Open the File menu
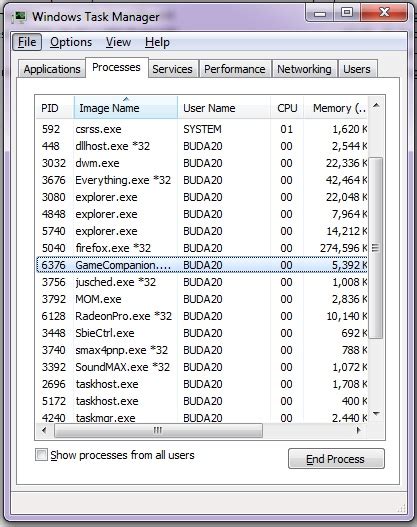 (27, 42)
